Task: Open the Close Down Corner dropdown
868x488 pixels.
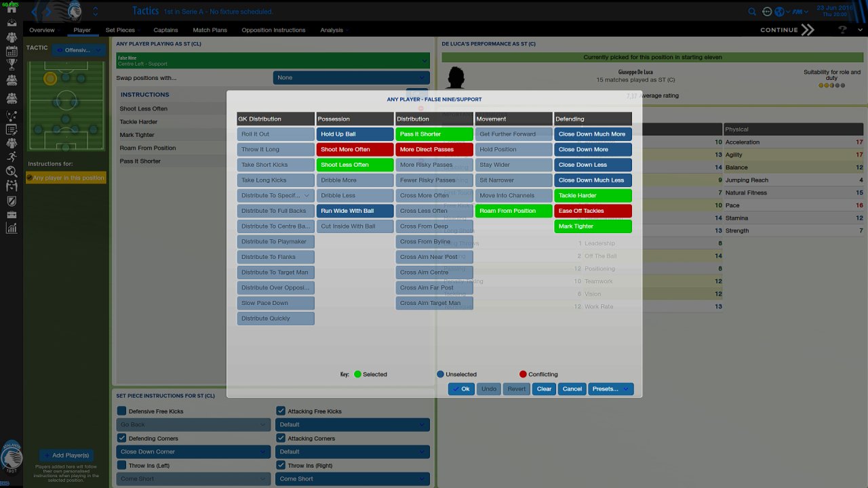Action: (193, 451)
